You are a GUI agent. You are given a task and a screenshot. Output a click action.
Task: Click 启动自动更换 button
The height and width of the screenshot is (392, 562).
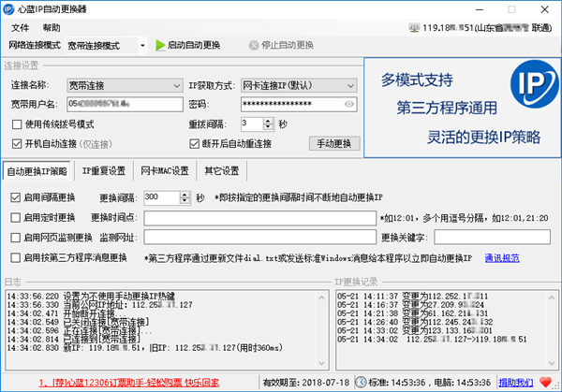pyautogui.click(x=188, y=45)
